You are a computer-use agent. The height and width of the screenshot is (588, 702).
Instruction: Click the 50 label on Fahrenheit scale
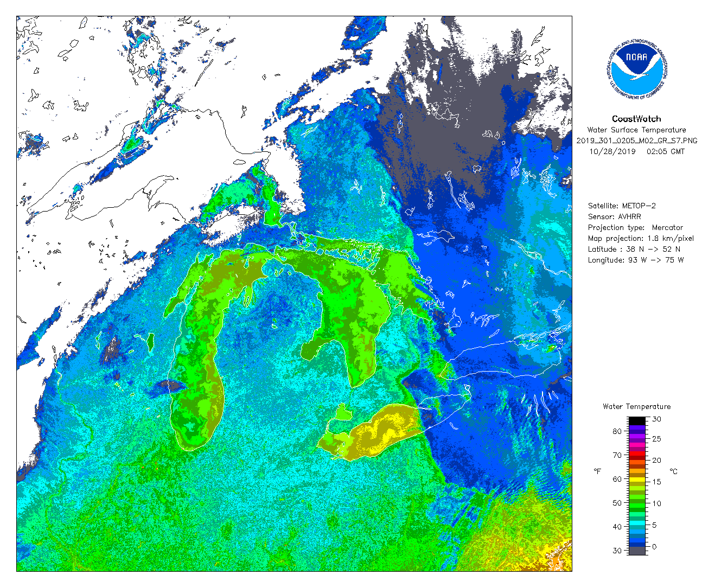(x=617, y=503)
